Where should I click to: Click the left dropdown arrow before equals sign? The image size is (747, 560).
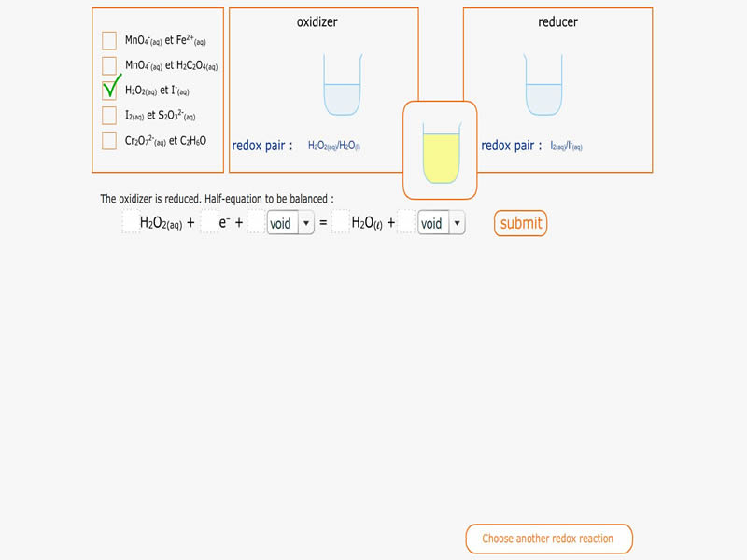coord(306,223)
